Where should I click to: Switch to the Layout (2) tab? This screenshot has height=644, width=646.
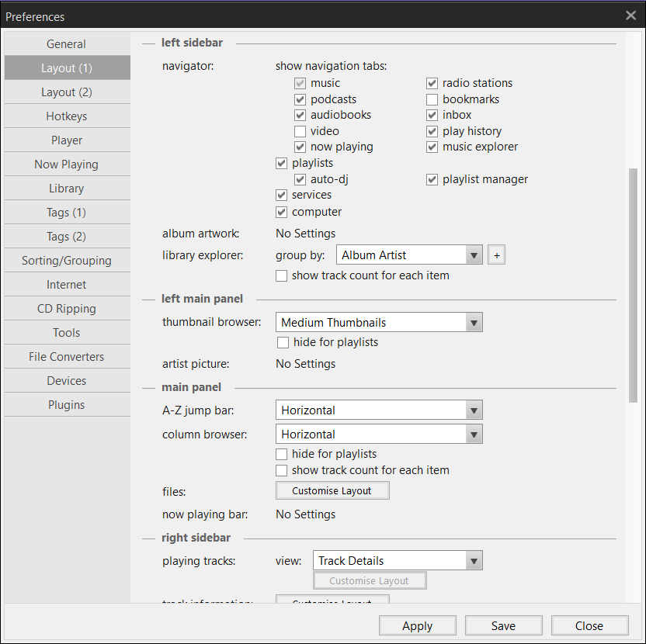pyautogui.click(x=67, y=92)
